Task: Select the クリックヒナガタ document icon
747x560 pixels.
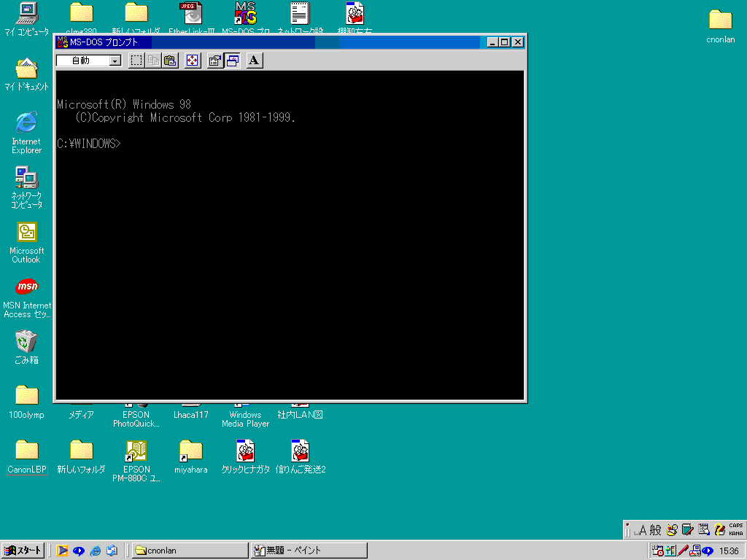Action: (245, 457)
